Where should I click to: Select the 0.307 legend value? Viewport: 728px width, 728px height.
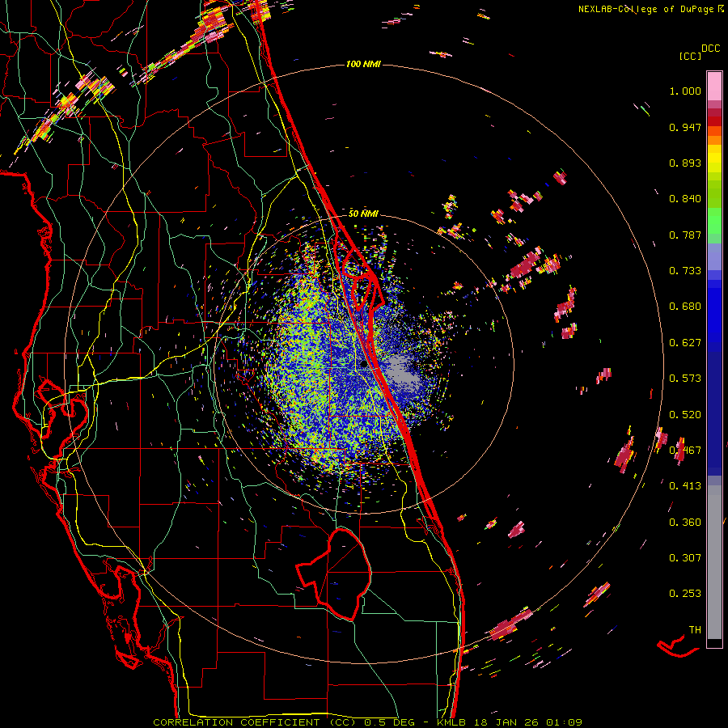[685, 558]
